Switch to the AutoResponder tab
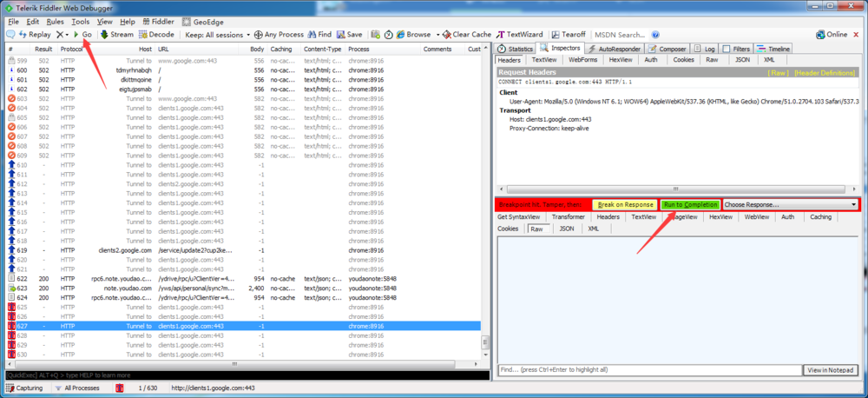This screenshot has width=868, height=398. 615,49
